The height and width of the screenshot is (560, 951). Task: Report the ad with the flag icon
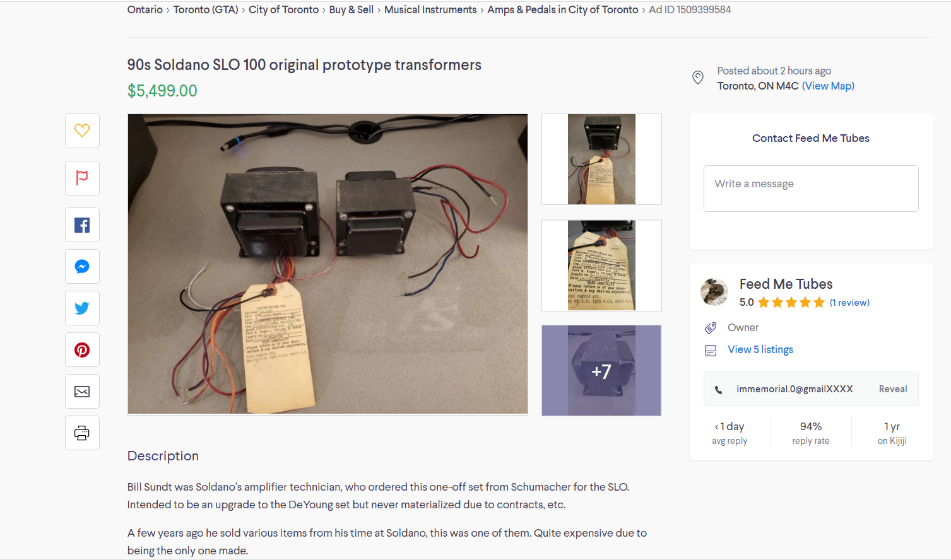(x=82, y=178)
